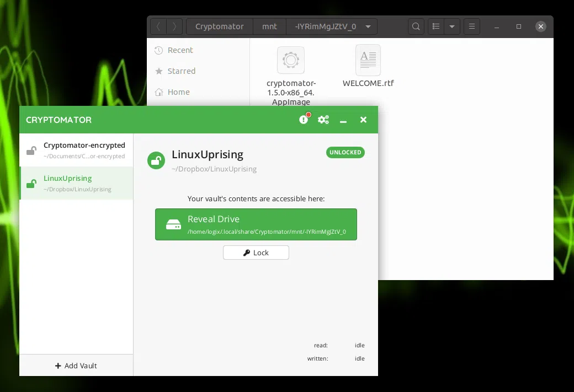Click the back arrow in file manager
The height and width of the screenshot is (392, 574).
pyautogui.click(x=158, y=26)
